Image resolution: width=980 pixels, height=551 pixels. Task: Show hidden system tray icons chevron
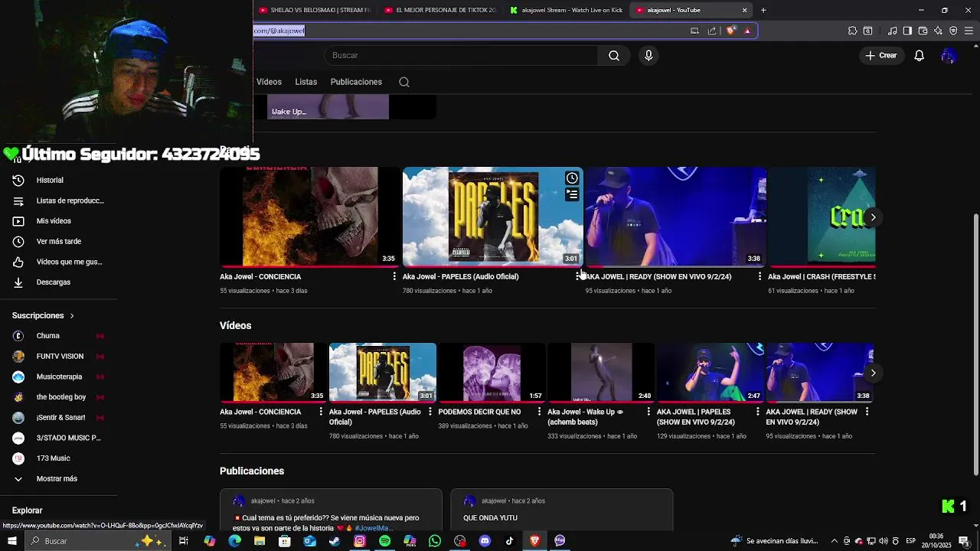click(x=835, y=541)
